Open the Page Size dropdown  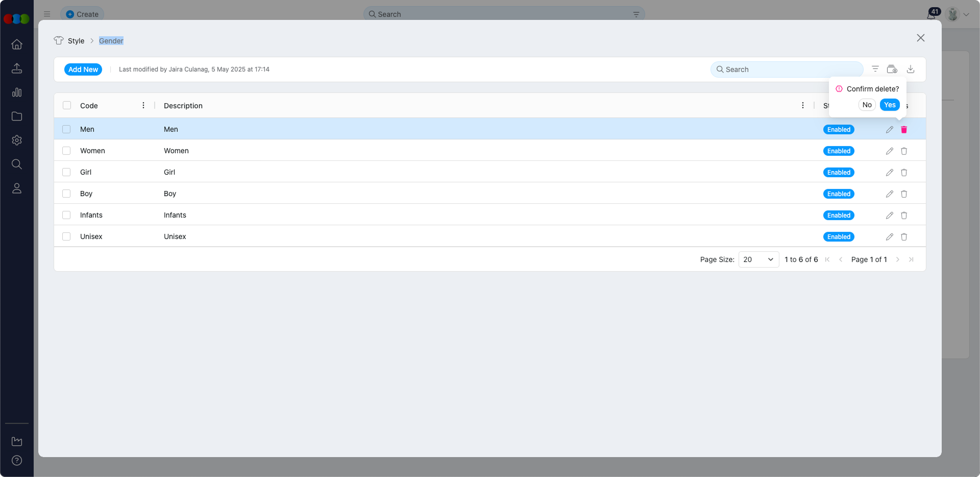[x=758, y=259]
